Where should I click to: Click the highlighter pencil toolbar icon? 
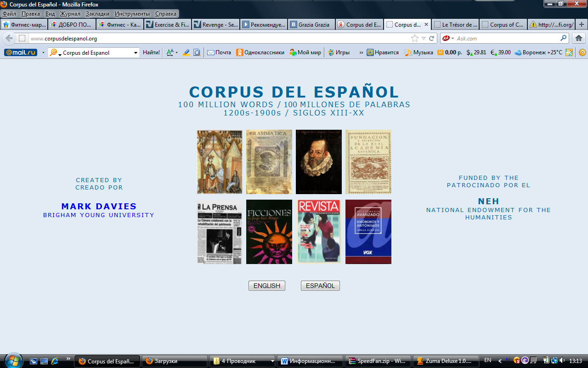tap(186, 52)
